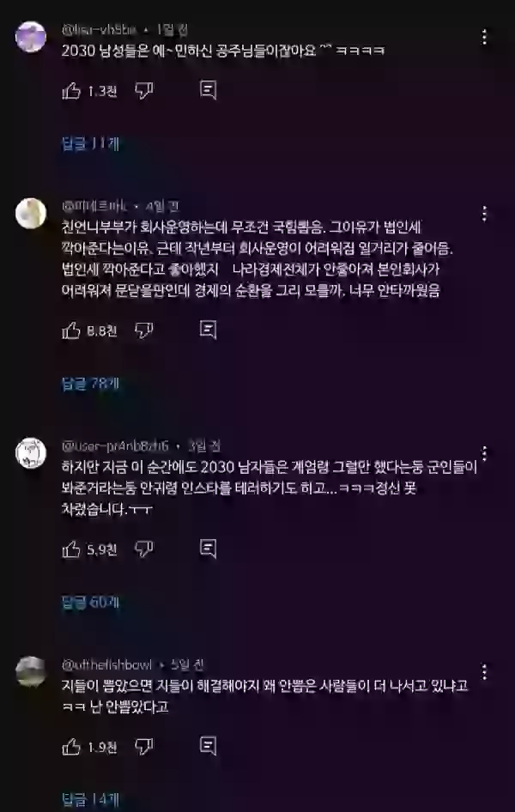
Task: Open the more-options menu on the 계엄령 comment
Action: click(484, 454)
